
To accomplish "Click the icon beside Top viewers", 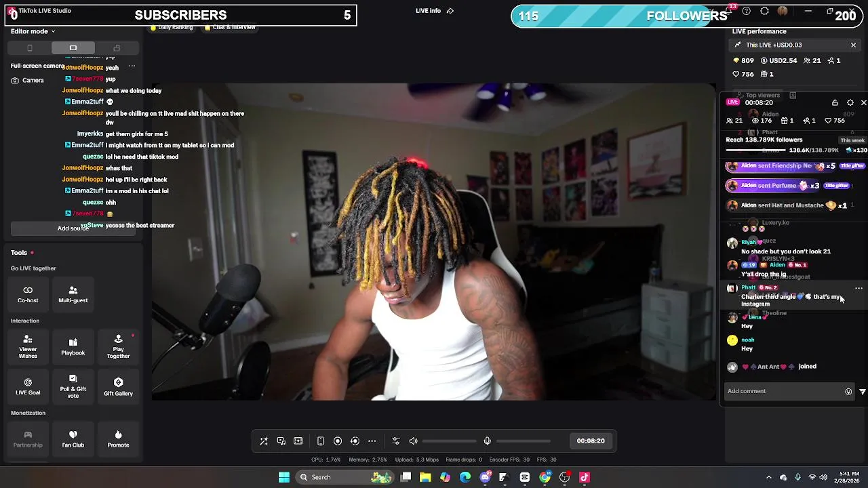I will [793, 96].
